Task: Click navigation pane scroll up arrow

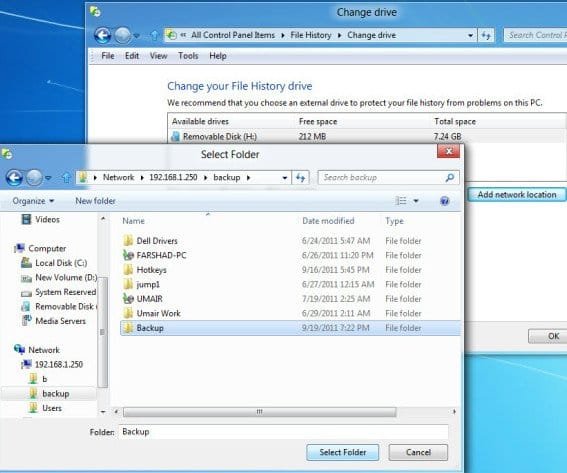Action: click(103, 219)
